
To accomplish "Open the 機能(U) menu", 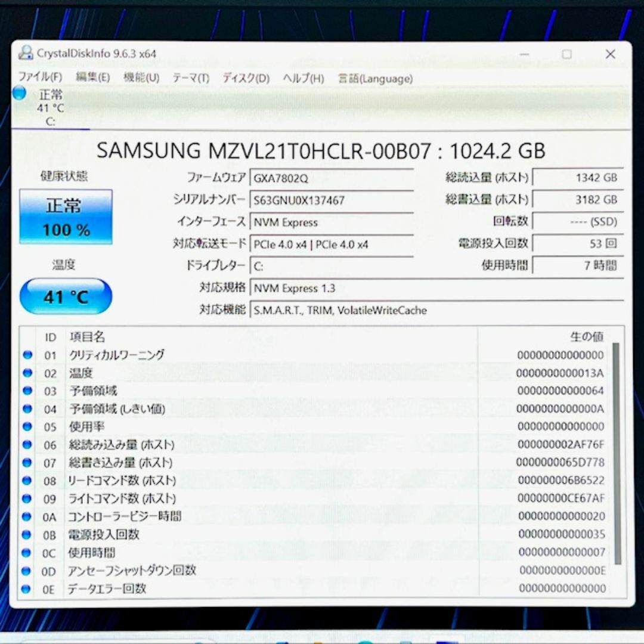I will point(141,77).
